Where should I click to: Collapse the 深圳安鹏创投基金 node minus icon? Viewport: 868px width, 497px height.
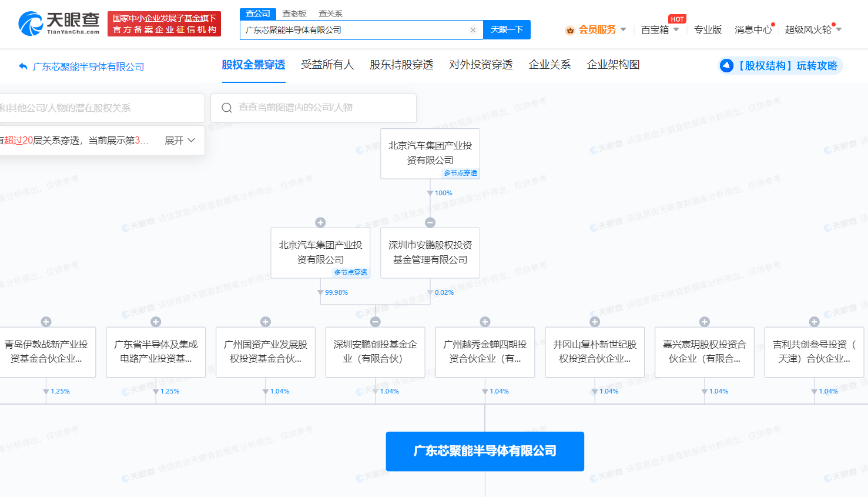376,322
